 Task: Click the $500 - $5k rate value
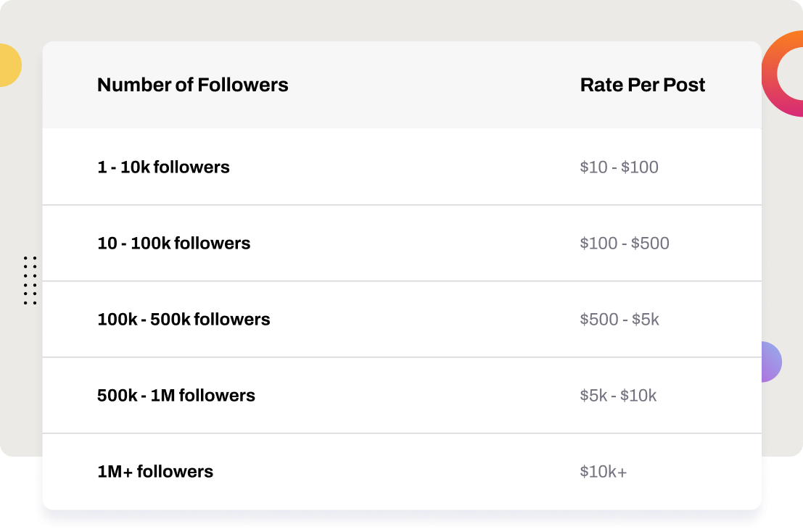619,320
